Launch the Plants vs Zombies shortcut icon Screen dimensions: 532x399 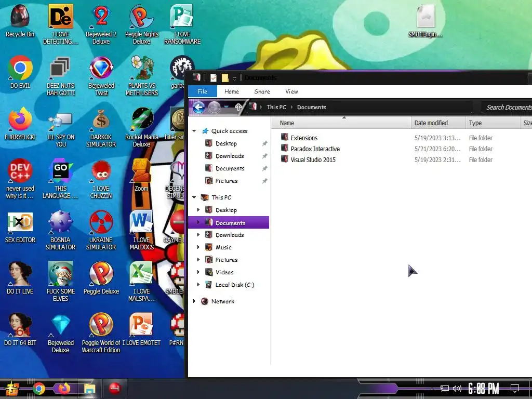pyautogui.click(x=142, y=76)
